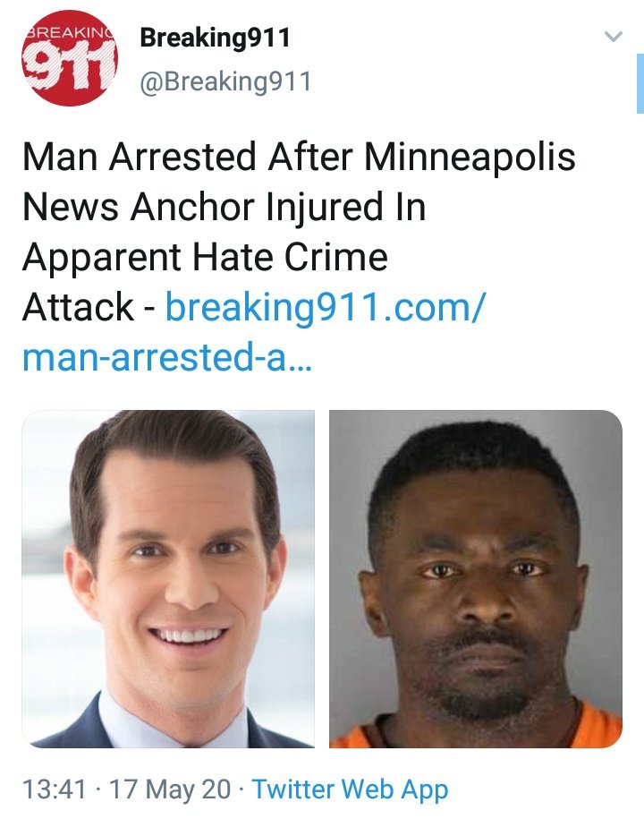Click the 'Apparent Hate Crime' text line
644x819 pixels.
point(205,258)
